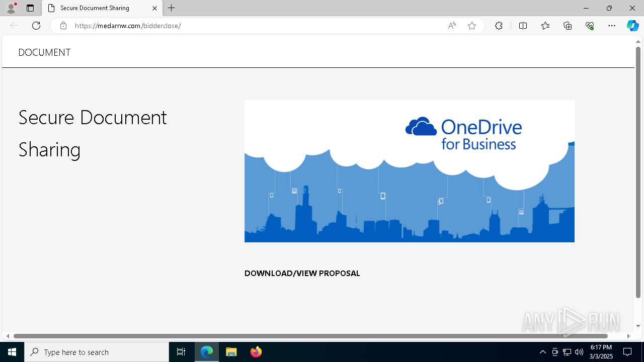Image resolution: width=644 pixels, height=362 pixels.
Task: Open the Action Center notifications
Action: pyautogui.click(x=627, y=352)
